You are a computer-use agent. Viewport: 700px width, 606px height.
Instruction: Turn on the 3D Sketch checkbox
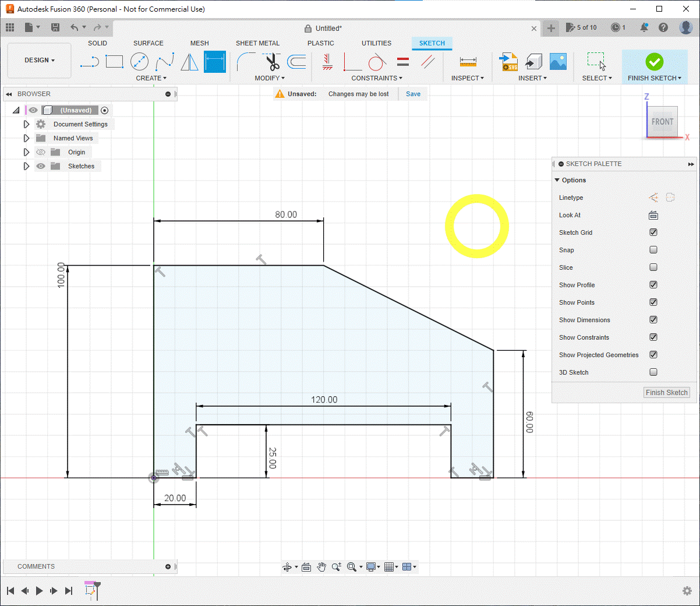pos(653,372)
